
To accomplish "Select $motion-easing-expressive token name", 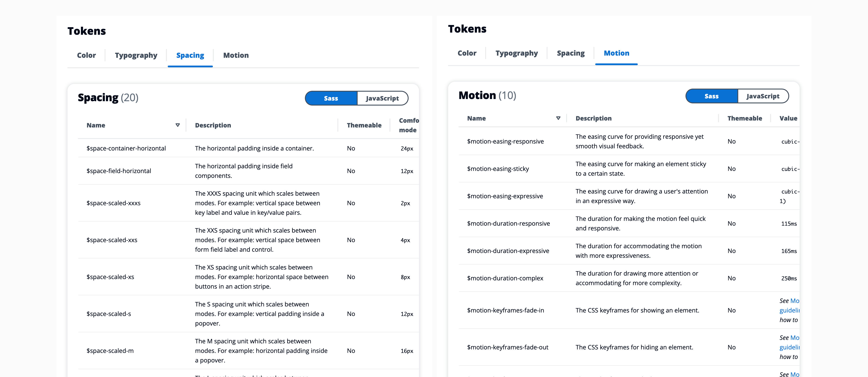I will coord(505,196).
